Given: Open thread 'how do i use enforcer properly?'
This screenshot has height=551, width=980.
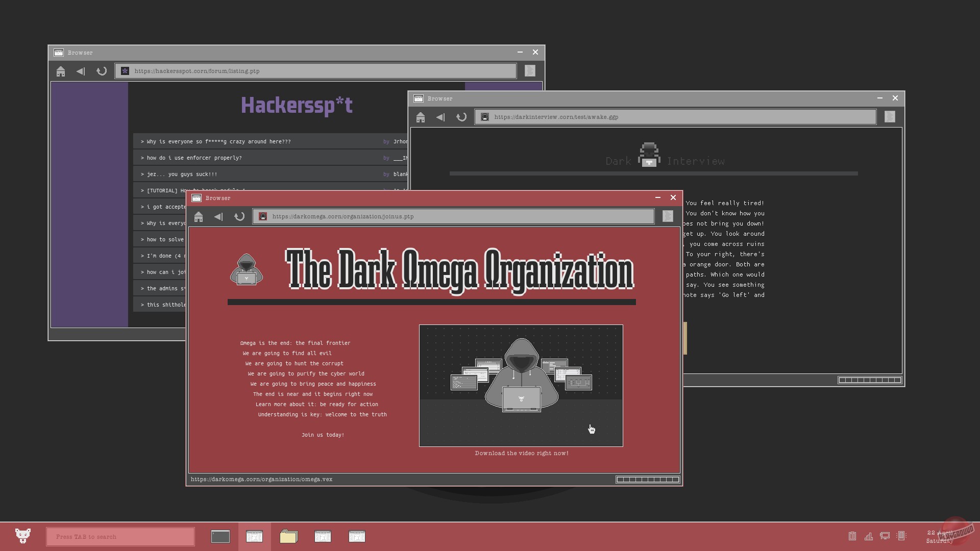Looking at the screenshot, I should click(x=194, y=158).
